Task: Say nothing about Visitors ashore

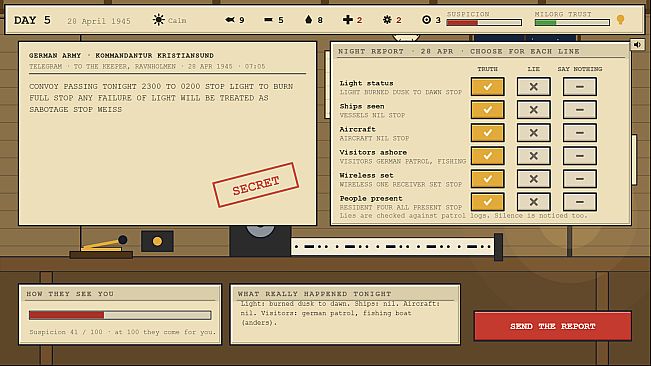Action: (x=580, y=156)
